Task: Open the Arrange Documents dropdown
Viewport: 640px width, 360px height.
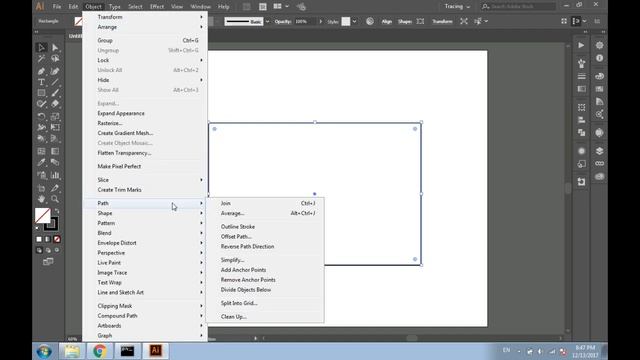Action: 281,7
